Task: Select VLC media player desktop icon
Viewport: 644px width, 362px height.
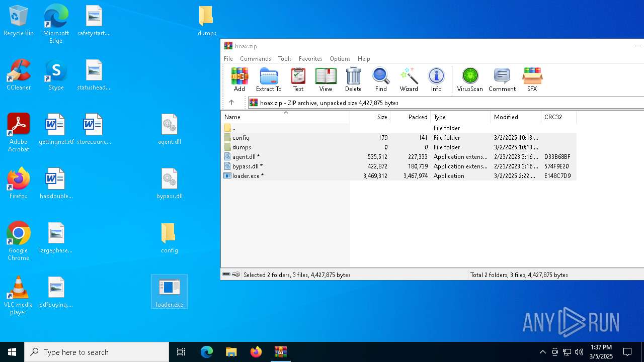Action: (19, 295)
